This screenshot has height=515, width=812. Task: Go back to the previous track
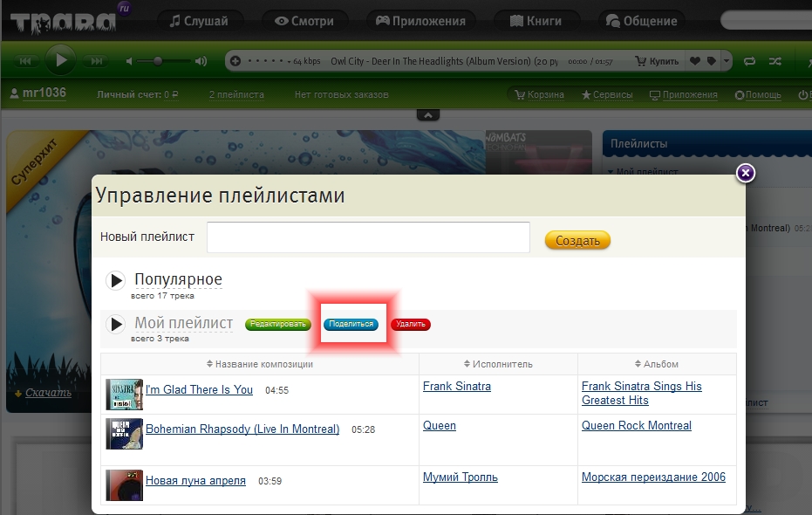(25, 61)
